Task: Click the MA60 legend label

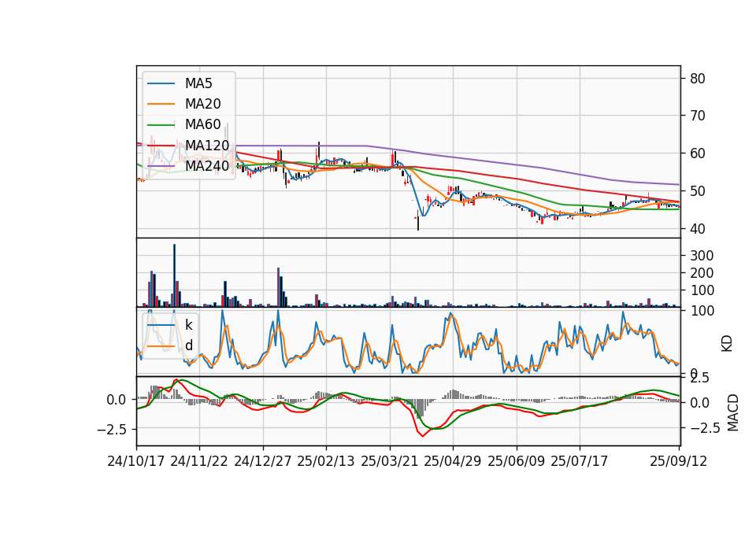Action: click(x=203, y=124)
